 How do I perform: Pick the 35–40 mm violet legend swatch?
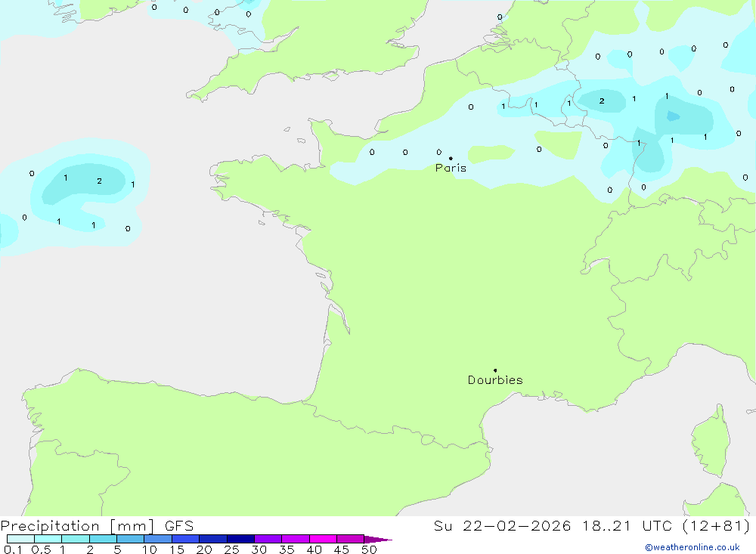[296, 539]
